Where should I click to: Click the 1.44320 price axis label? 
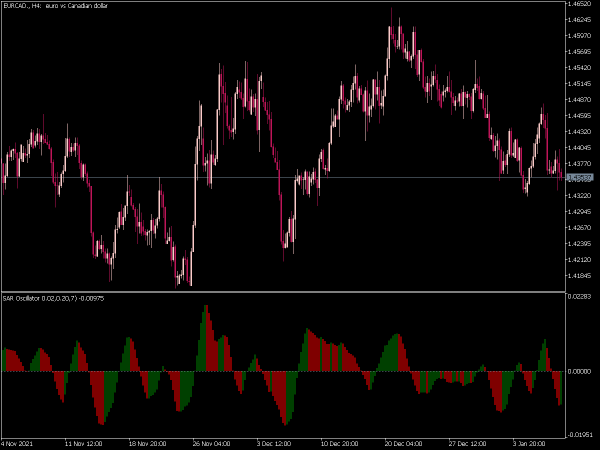point(580,132)
